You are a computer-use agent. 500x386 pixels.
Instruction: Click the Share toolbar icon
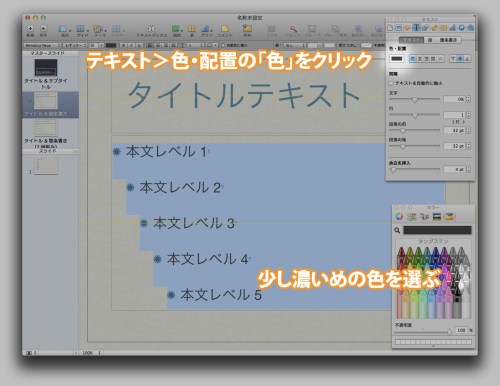pyautogui.click(x=247, y=29)
